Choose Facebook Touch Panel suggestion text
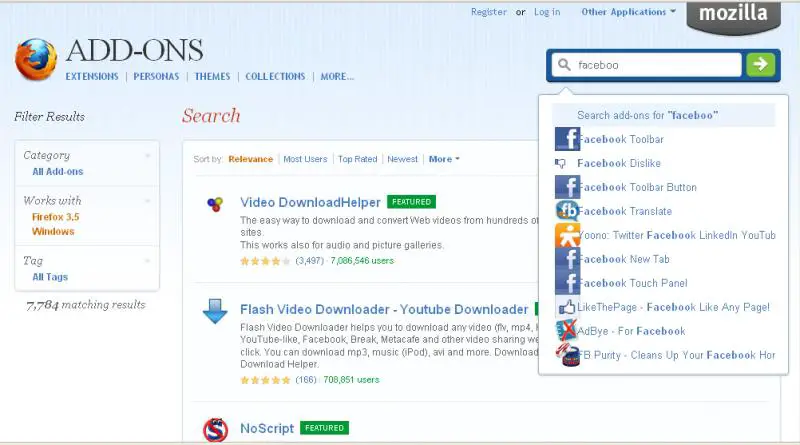This screenshot has width=800, height=445. [633, 283]
